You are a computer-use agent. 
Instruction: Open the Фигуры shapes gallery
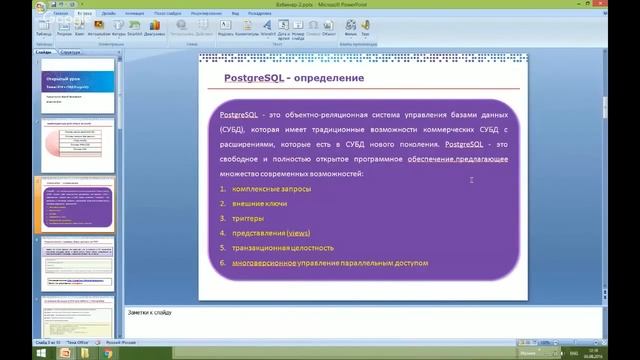coord(118,28)
